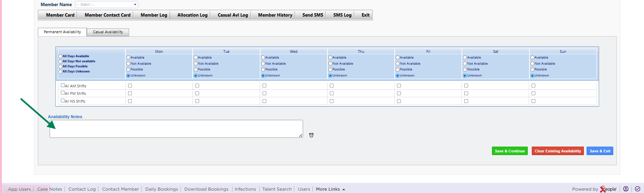
Task: Open the Member Contact Card menu item
Action: 107,15
